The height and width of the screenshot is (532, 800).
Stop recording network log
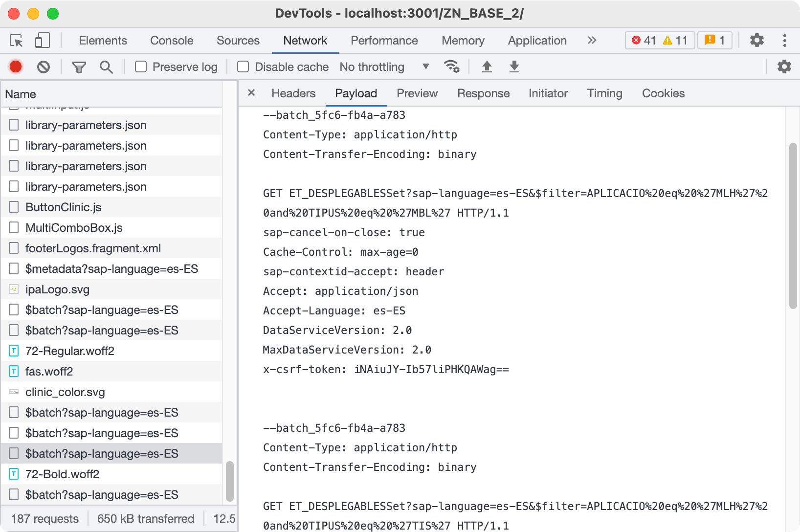click(x=15, y=66)
